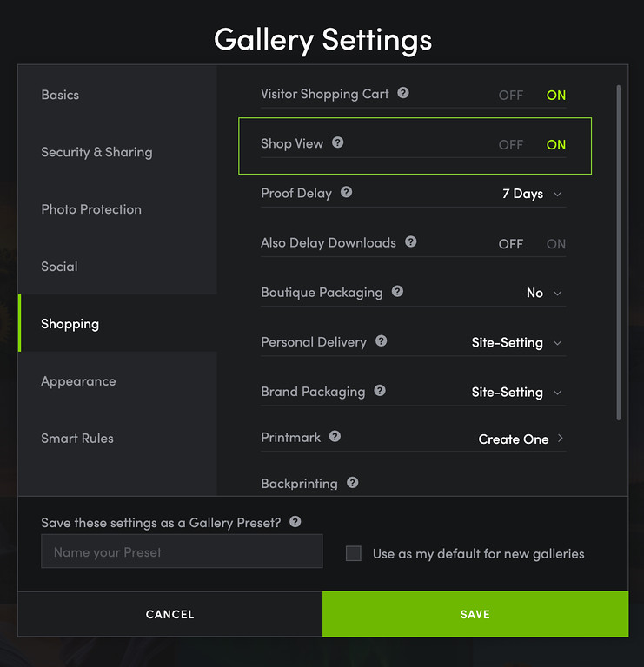This screenshot has width=644, height=667.
Task: Open help icon for Visitor Shopping Cart
Action: point(403,93)
